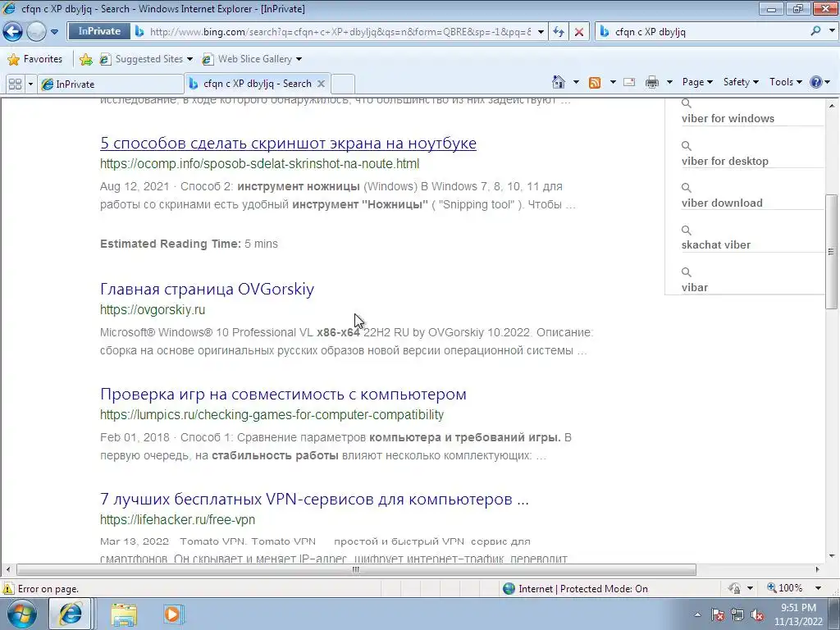Select related search viber for windows
This screenshot has width=840, height=630.
[728, 118]
